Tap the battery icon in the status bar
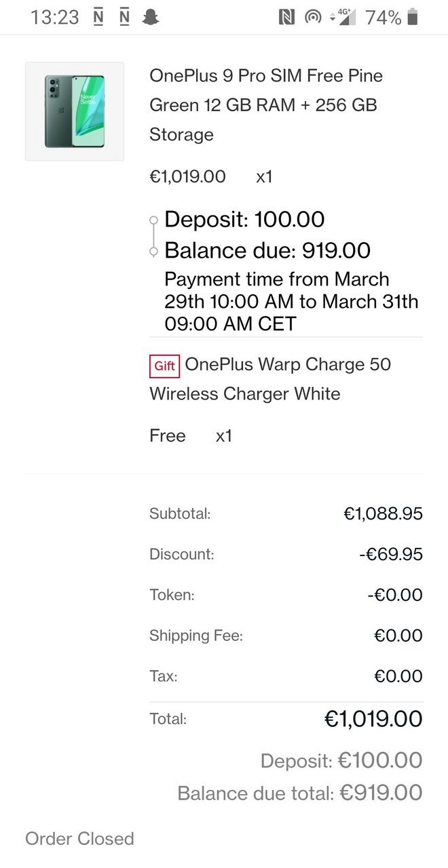This screenshot has height=868, width=448. 413,18
